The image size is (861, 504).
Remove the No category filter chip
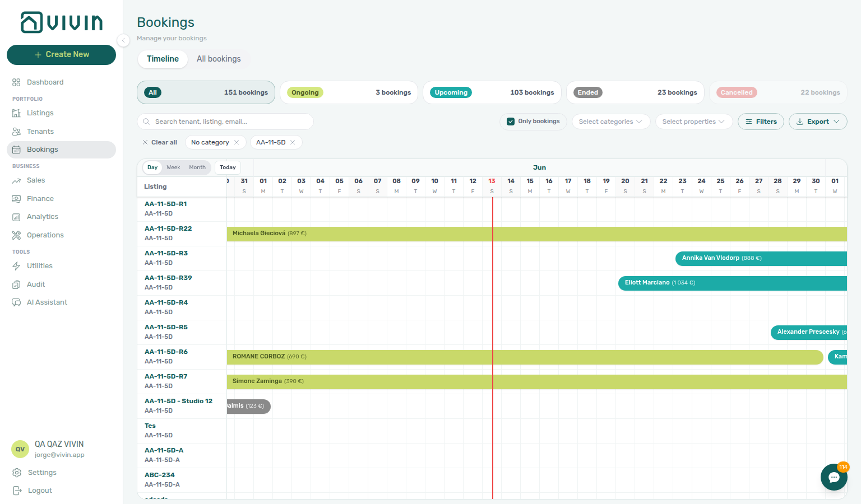tap(237, 142)
